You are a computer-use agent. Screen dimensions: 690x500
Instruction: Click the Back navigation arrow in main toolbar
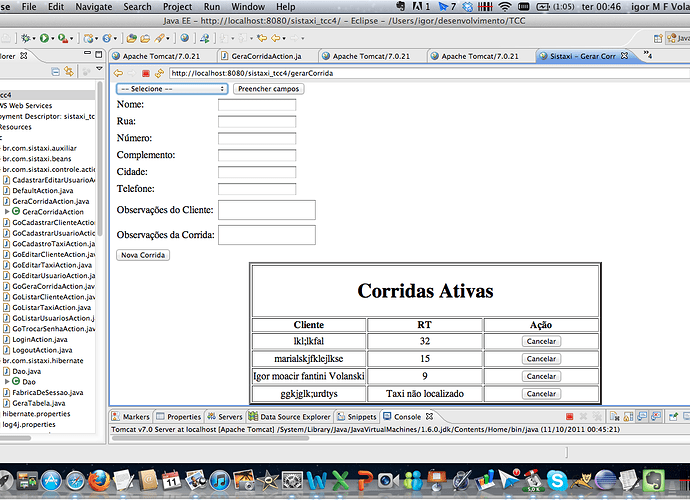(x=276, y=38)
